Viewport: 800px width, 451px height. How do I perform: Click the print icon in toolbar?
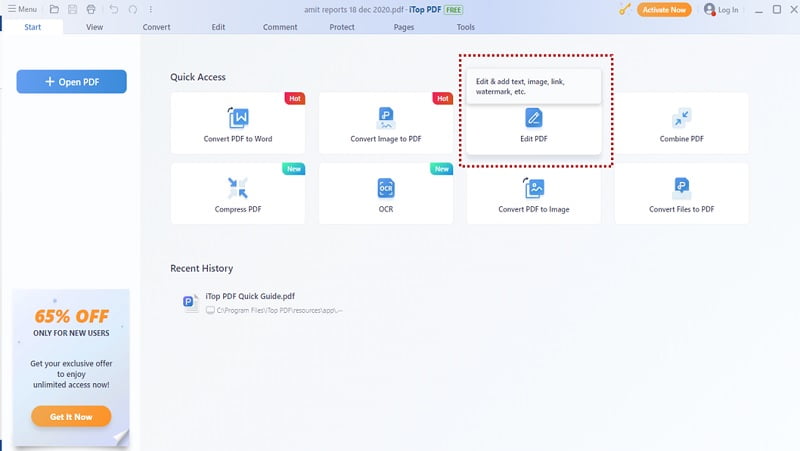pyautogui.click(x=91, y=9)
